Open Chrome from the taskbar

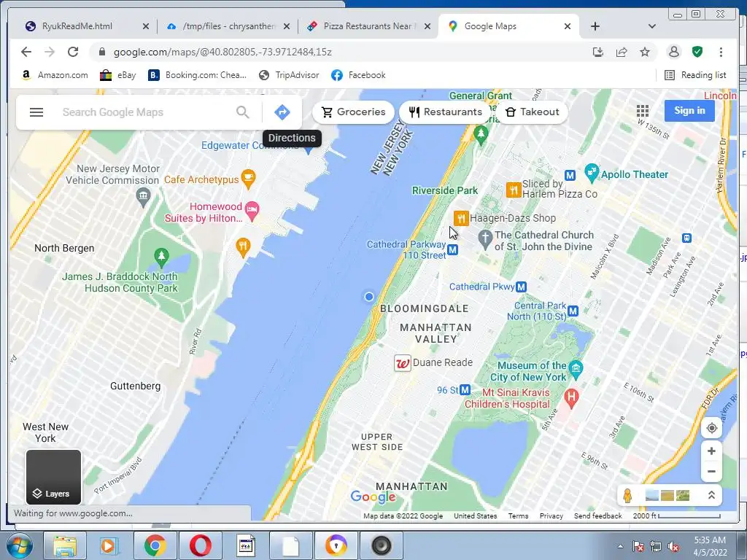click(x=155, y=545)
